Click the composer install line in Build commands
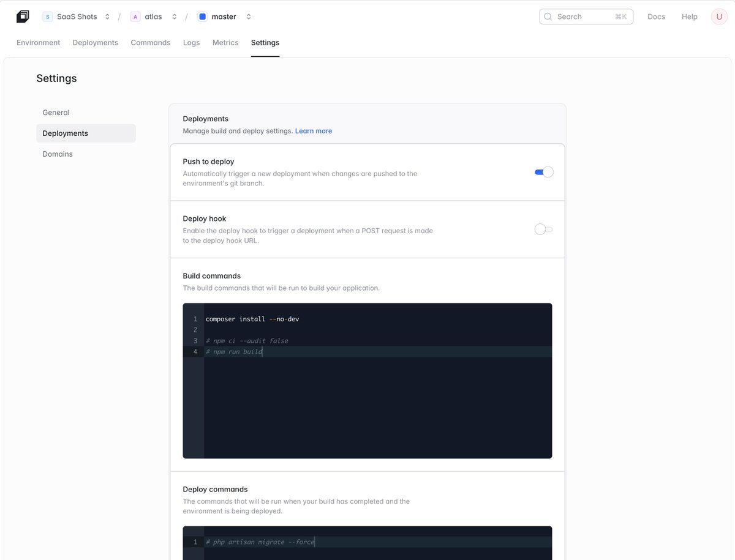This screenshot has width=735, height=560. click(252, 319)
